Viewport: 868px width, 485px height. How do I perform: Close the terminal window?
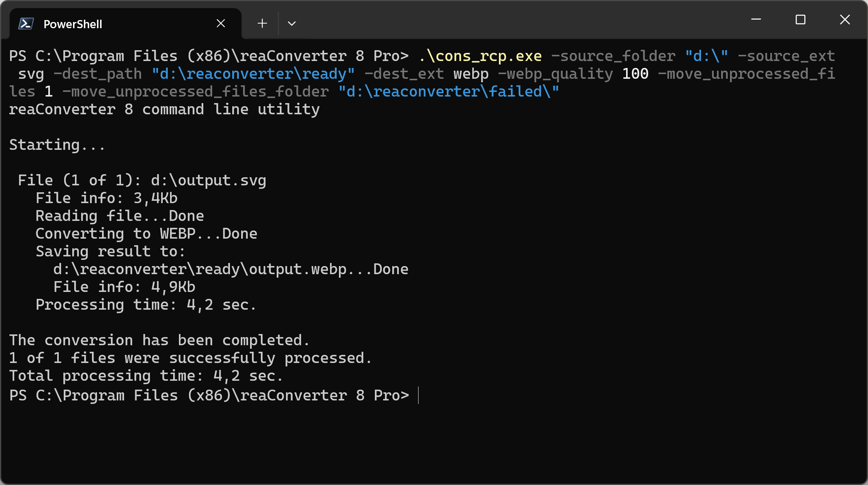[845, 19]
